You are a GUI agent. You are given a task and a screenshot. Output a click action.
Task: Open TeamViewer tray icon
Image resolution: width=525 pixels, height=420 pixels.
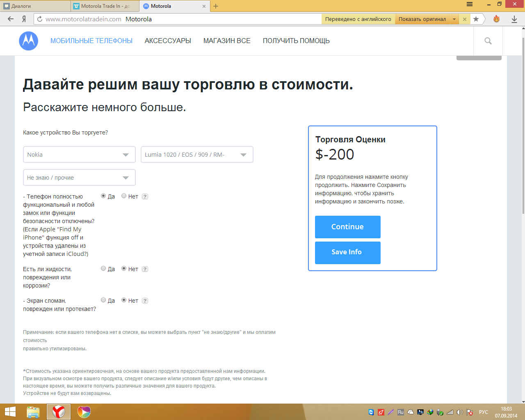(x=371, y=412)
